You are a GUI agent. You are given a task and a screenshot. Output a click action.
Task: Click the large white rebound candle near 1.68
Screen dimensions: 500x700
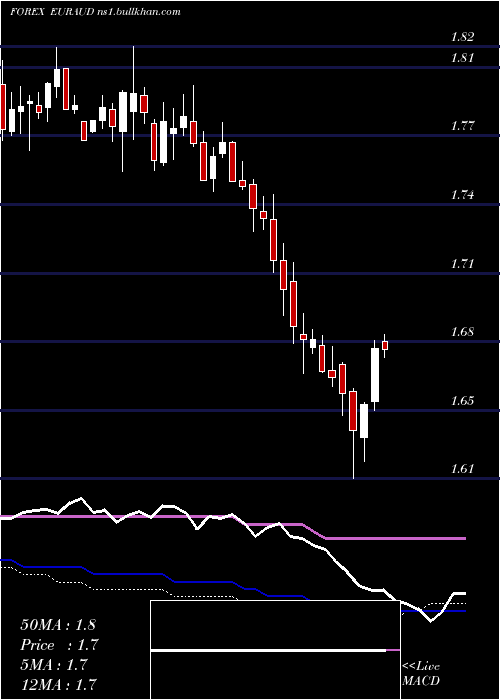point(375,375)
